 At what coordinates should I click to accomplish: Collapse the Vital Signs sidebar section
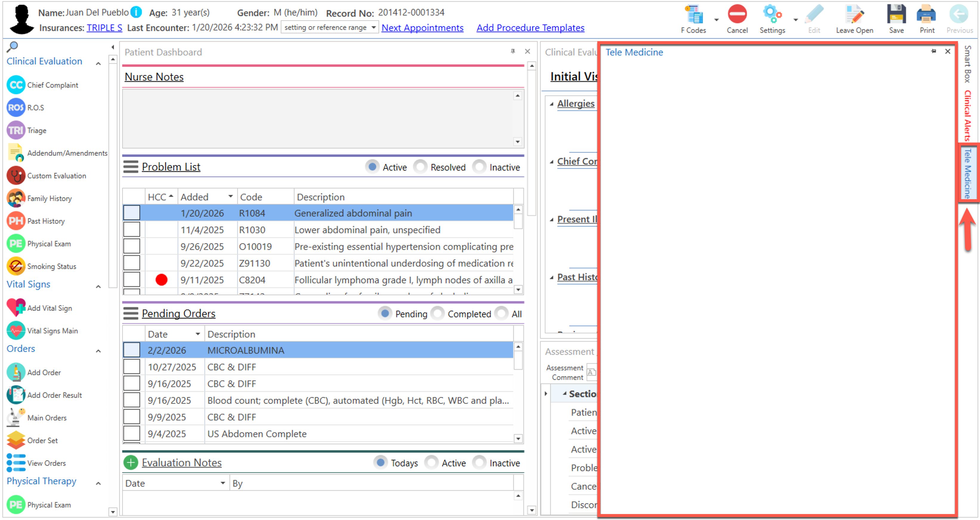click(x=98, y=286)
